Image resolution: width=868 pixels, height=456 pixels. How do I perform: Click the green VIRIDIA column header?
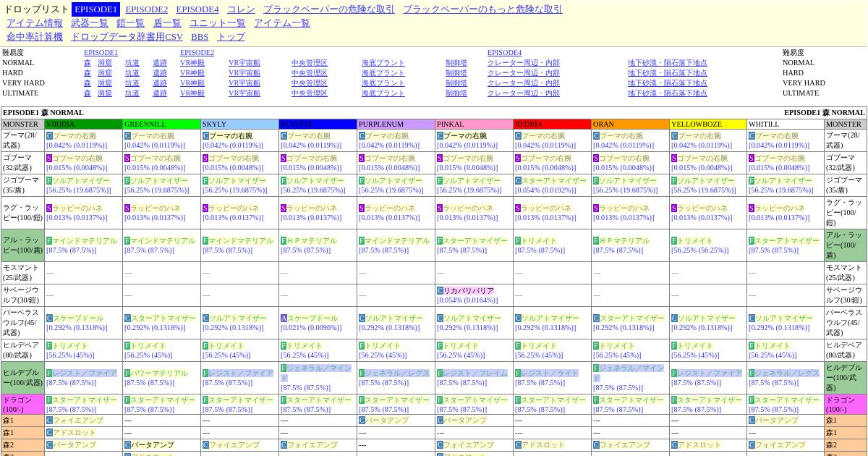83,124
